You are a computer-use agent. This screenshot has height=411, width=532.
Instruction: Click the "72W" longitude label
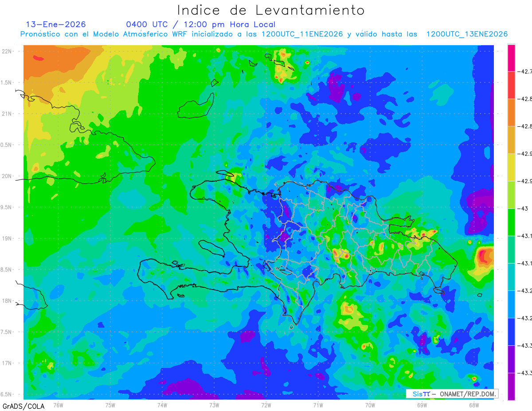(266, 405)
